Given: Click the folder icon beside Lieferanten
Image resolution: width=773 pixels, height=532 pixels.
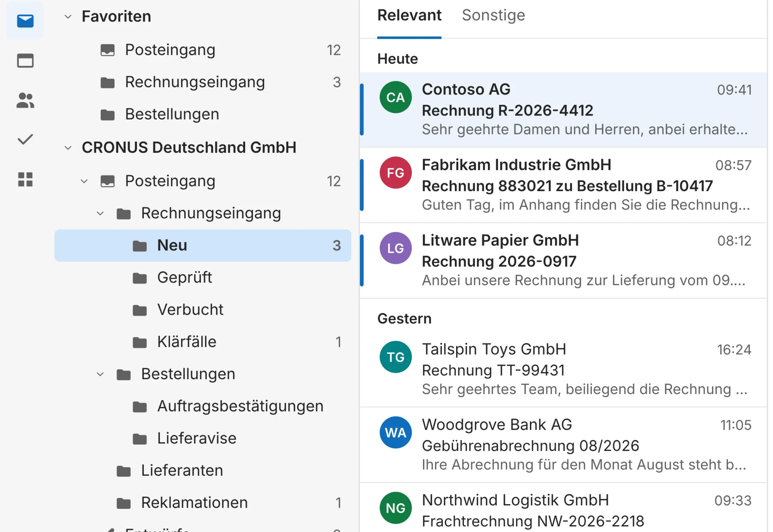Looking at the screenshot, I should coord(124,471).
